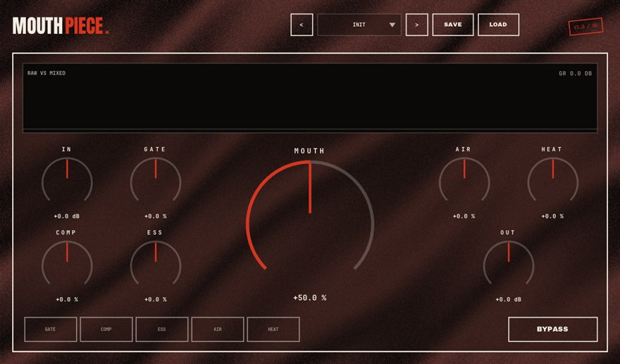Click the ESS value +0.0 %
This screenshot has height=364, width=620.
tap(156, 300)
